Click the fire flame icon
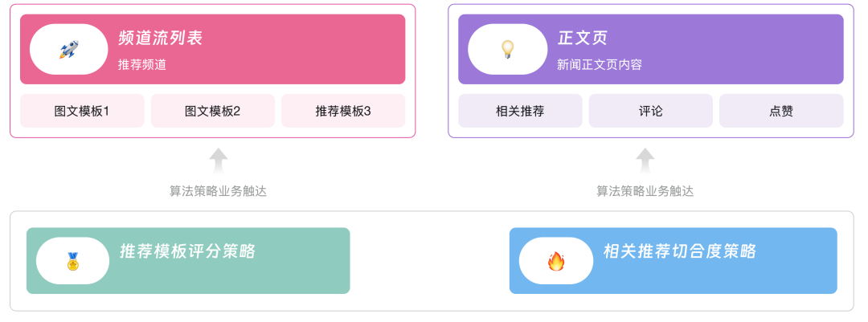This screenshot has height=322, width=868. pyautogui.click(x=556, y=261)
